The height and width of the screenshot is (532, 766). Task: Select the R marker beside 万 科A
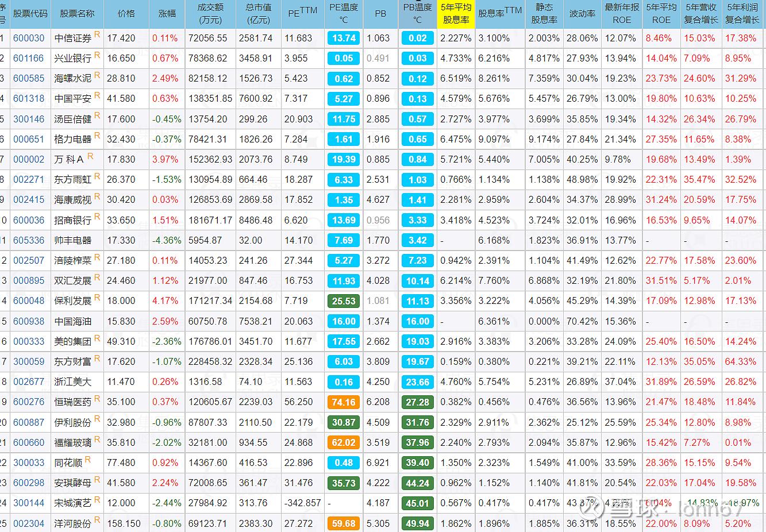pos(90,156)
